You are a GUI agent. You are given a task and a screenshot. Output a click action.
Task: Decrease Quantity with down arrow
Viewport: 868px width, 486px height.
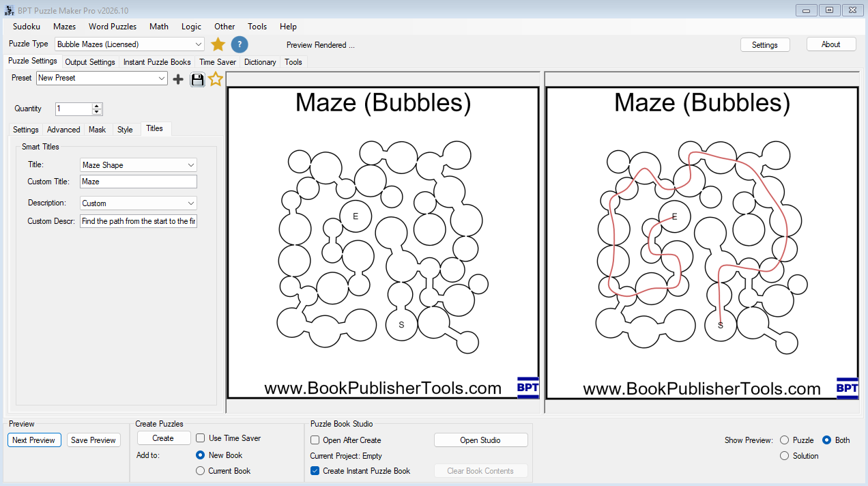[x=97, y=112]
